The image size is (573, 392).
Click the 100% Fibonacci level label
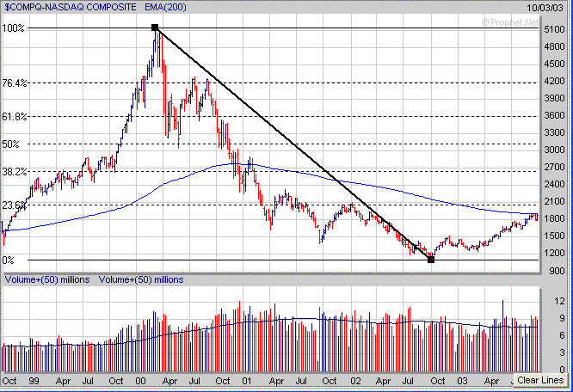click(13, 28)
